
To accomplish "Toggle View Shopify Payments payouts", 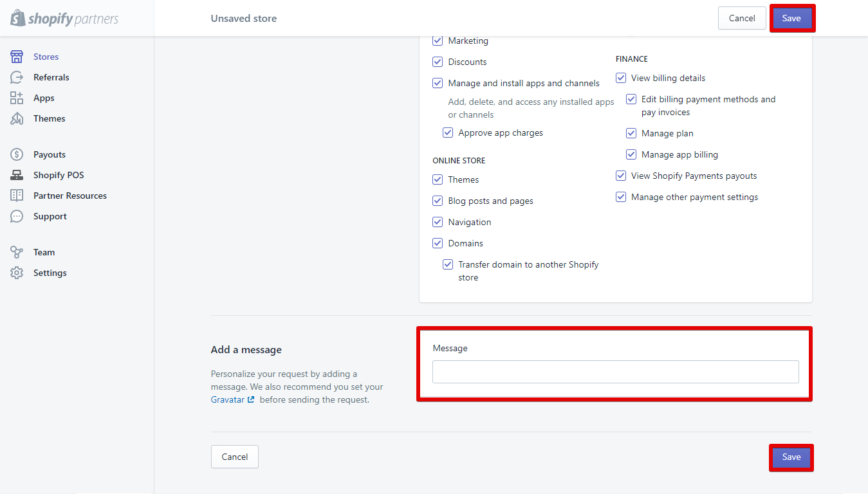I will click(621, 176).
